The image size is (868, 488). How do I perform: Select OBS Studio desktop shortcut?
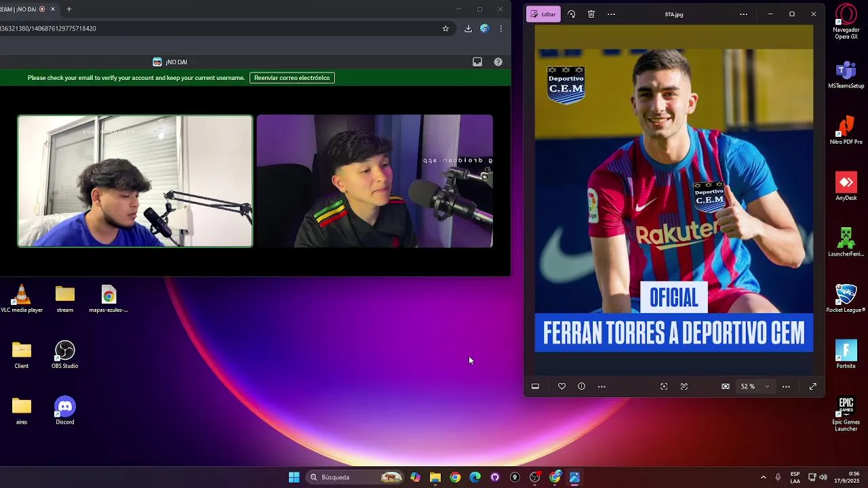click(65, 355)
